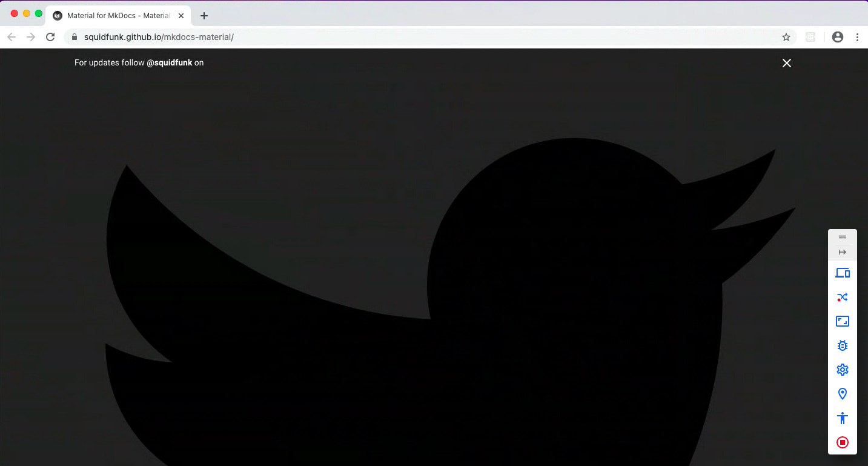This screenshot has width=868, height=466.
Task: Click the shuffle icon with red dot
Action: [x=843, y=297]
